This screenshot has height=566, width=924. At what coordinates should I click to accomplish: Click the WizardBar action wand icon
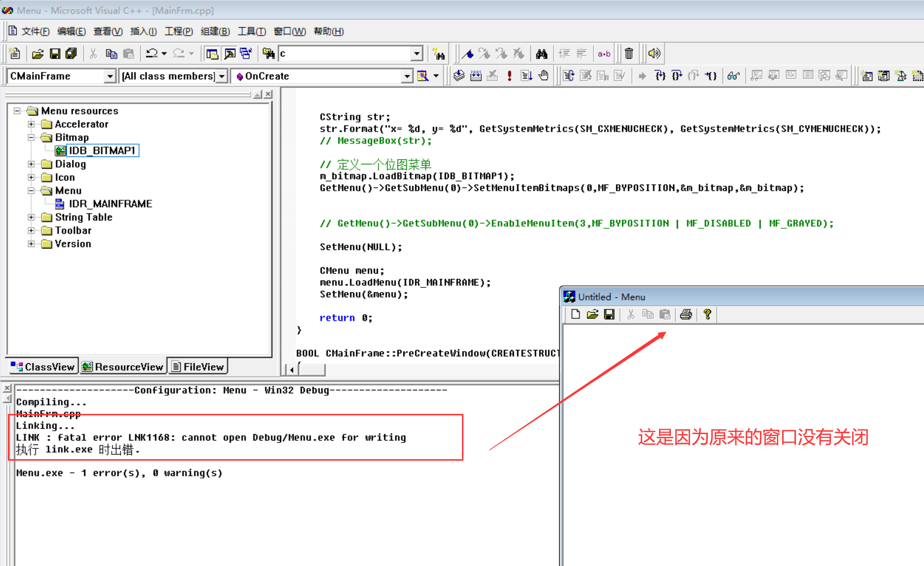pos(423,76)
